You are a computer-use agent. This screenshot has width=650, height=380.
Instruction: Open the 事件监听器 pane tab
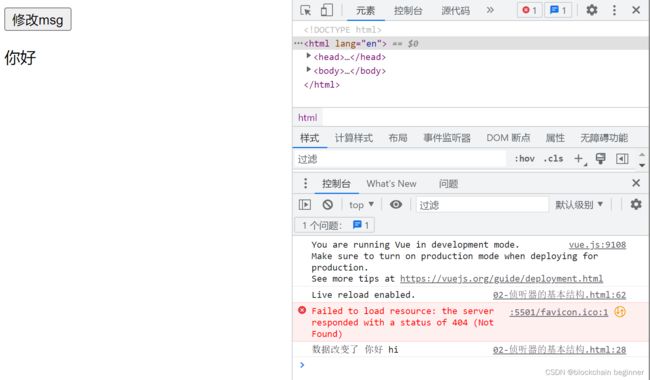coord(447,138)
